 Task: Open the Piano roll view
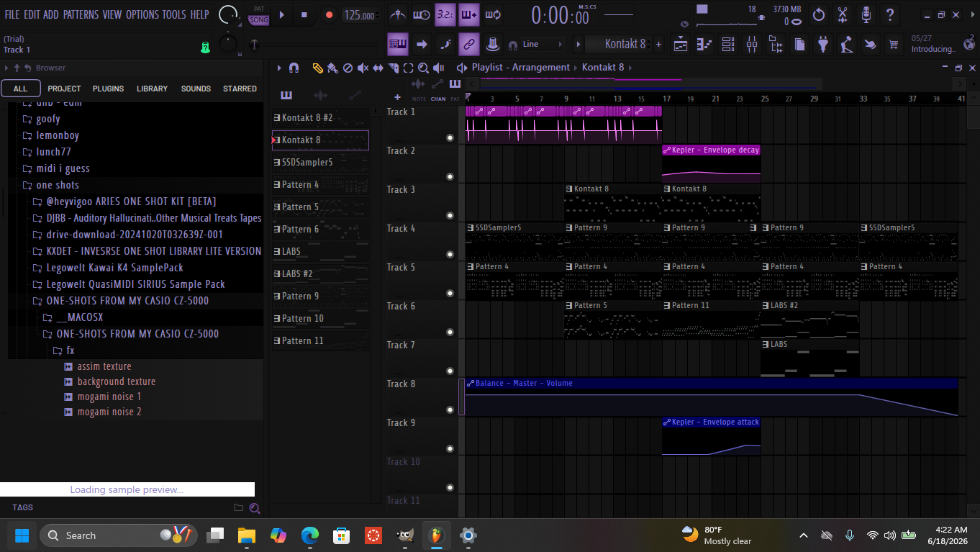pyautogui.click(x=704, y=45)
